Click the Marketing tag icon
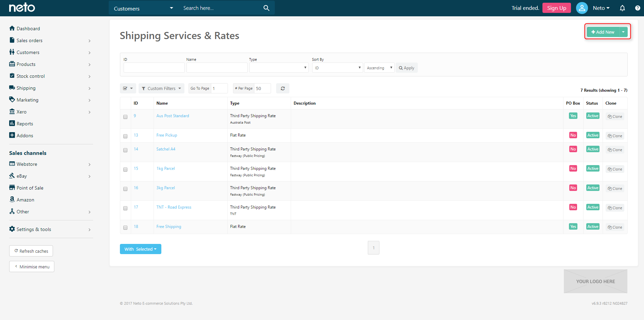The height and width of the screenshot is (320, 644). pyautogui.click(x=12, y=100)
